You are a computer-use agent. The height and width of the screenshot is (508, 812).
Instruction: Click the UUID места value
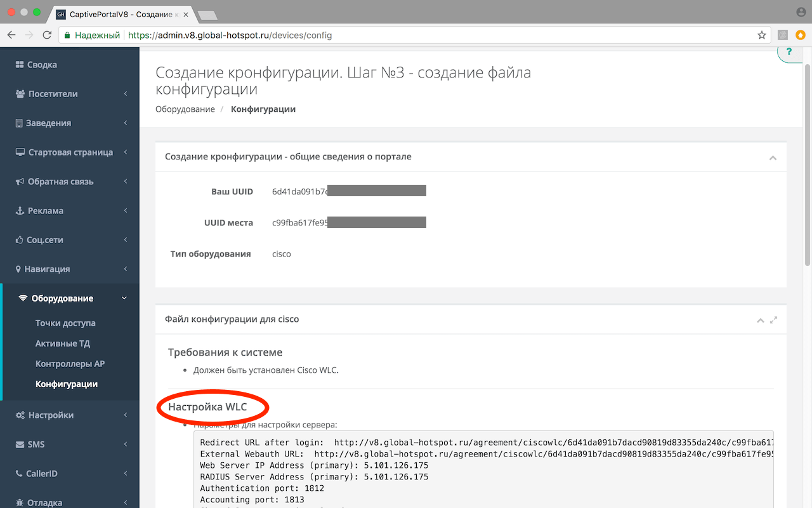tap(349, 223)
